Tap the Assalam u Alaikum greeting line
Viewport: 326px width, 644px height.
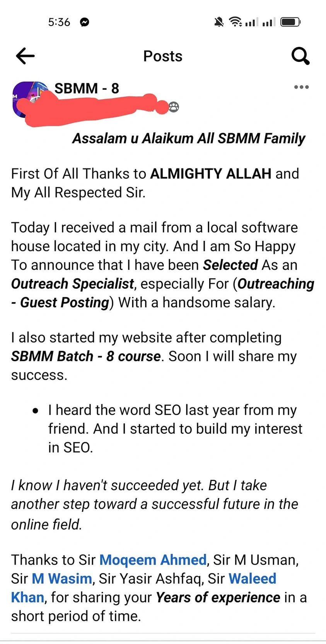[x=189, y=138]
